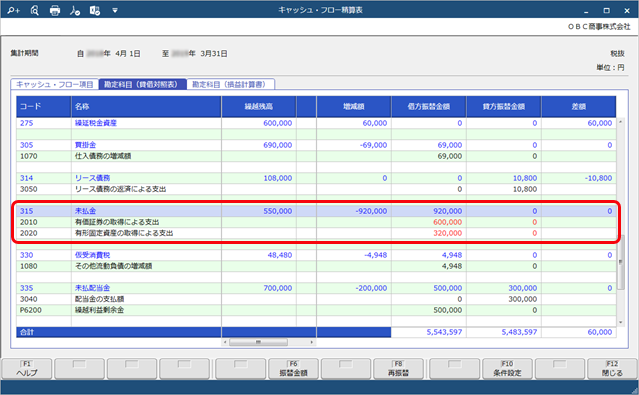Select row リース債務の返済による支出
The height and width of the screenshot is (395, 639).
click(120, 189)
